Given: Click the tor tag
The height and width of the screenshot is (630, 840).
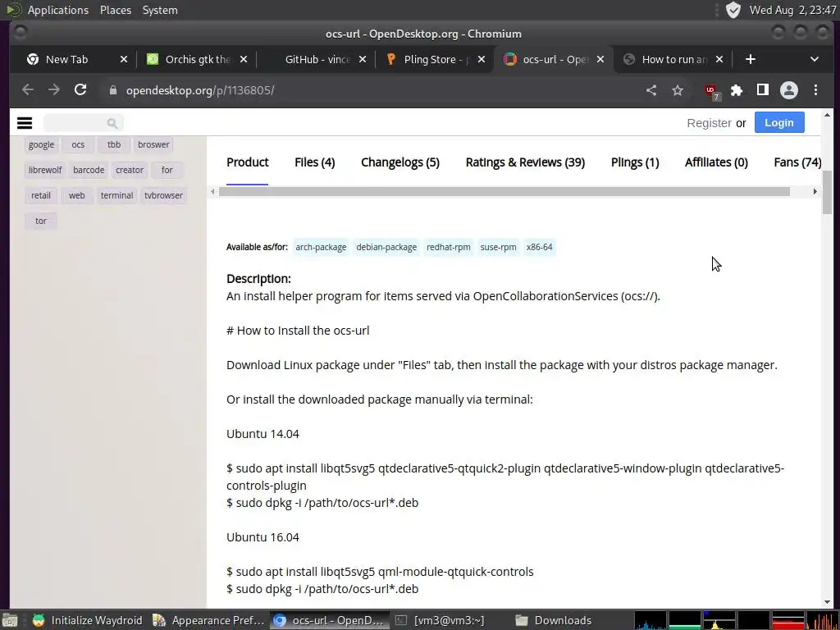Looking at the screenshot, I should pyautogui.click(x=41, y=221).
